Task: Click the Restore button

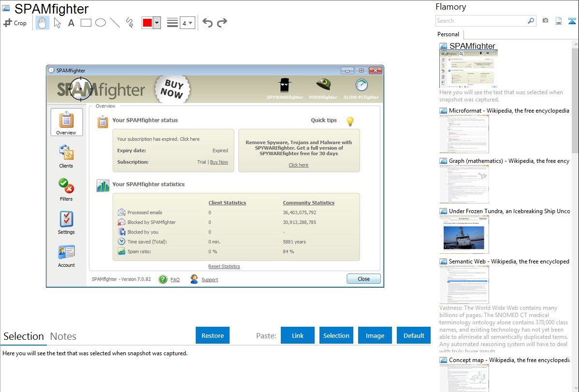Action: tap(213, 335)
